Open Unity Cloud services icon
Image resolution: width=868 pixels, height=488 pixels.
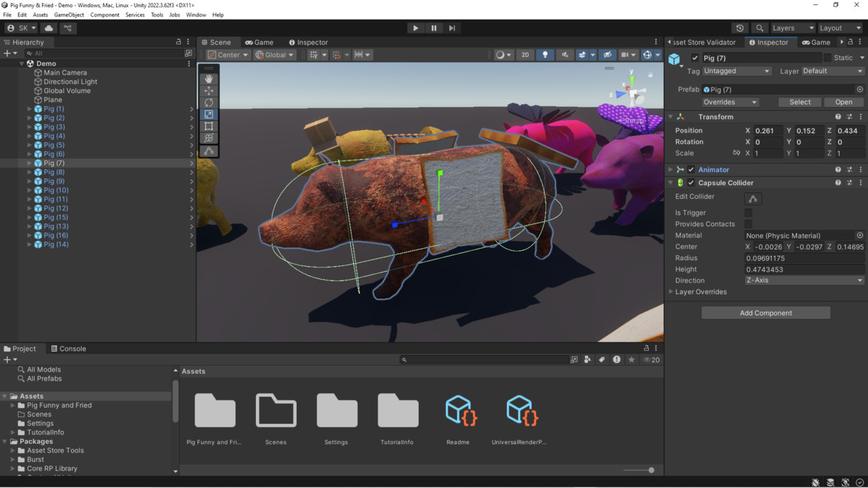pos(49,28)
